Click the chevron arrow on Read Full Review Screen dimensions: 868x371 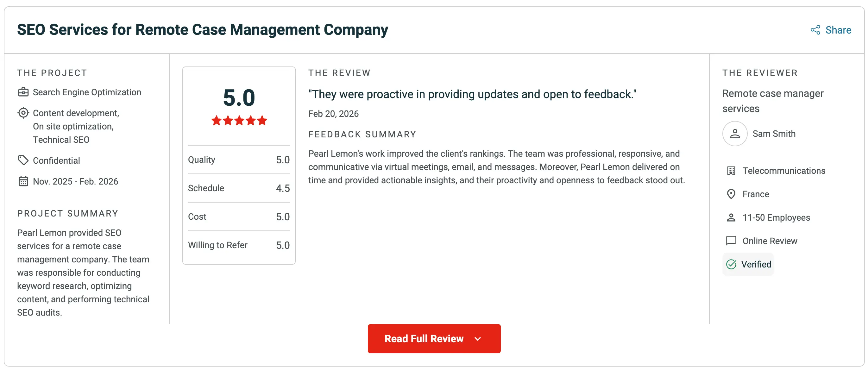point(477,339)
